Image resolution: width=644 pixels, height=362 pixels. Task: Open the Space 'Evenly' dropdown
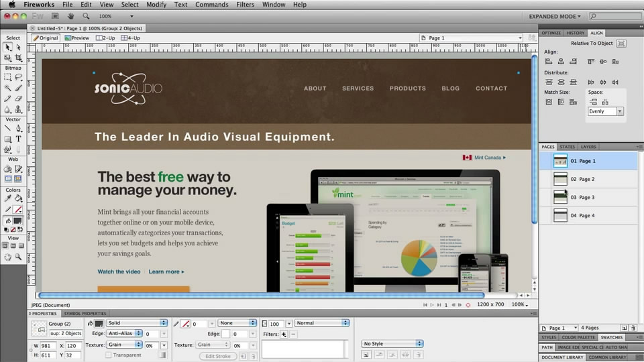tap(606, 111)
